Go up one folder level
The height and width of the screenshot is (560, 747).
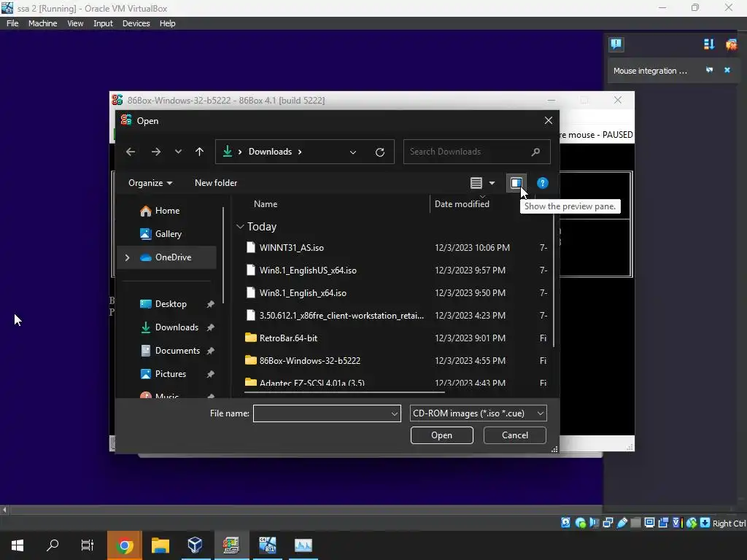point(199,152)
